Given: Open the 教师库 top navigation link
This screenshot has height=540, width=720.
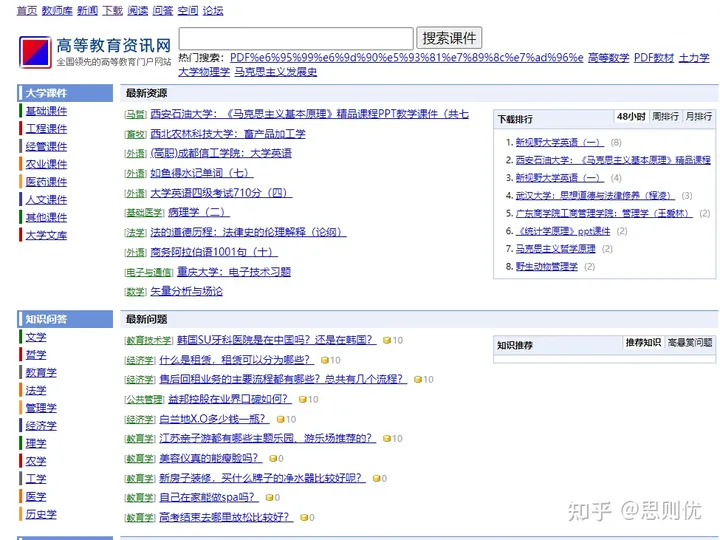Looking at the screenshot, I should point(57,11).
